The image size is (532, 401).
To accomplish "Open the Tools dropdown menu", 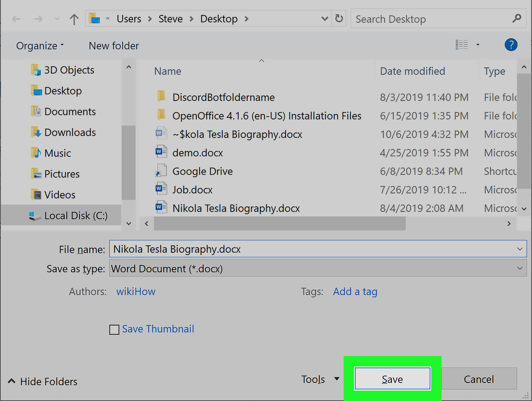I will click(320, 379).
